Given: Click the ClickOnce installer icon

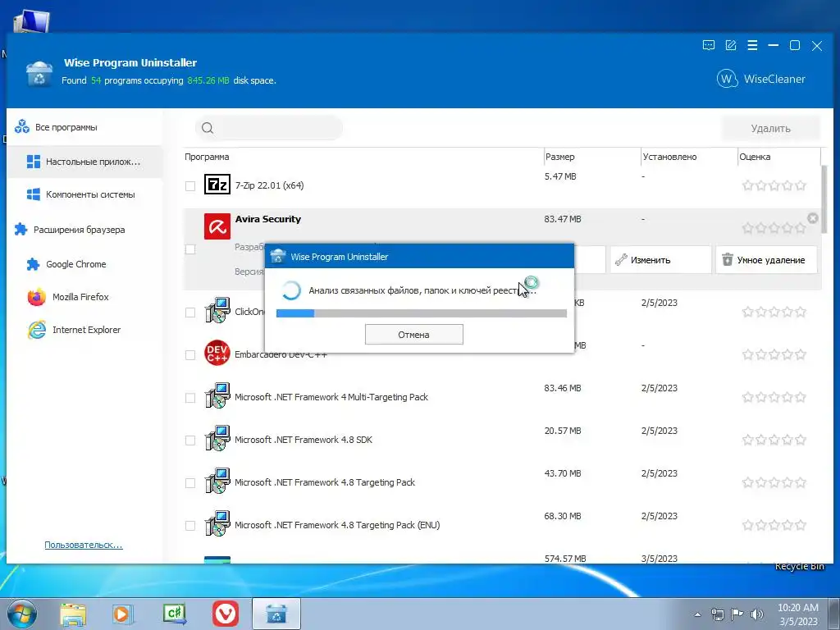Looking at the screenshot, I should click(217, 310).
